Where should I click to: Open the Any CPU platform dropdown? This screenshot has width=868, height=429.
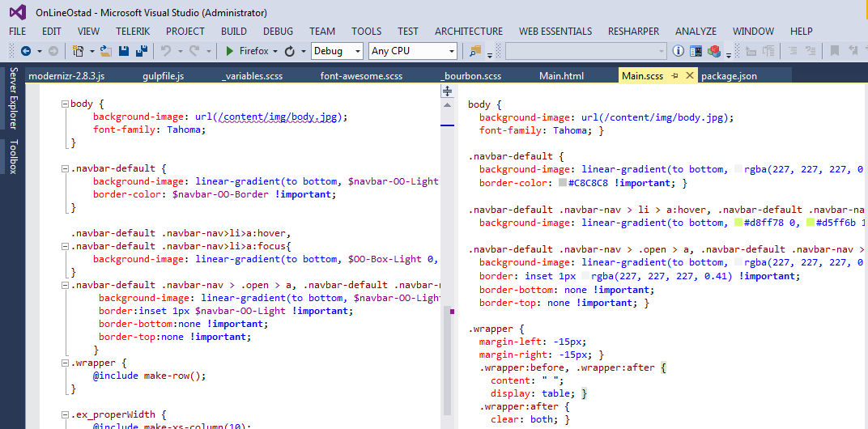pyautogui.click(x=413, y=51)
